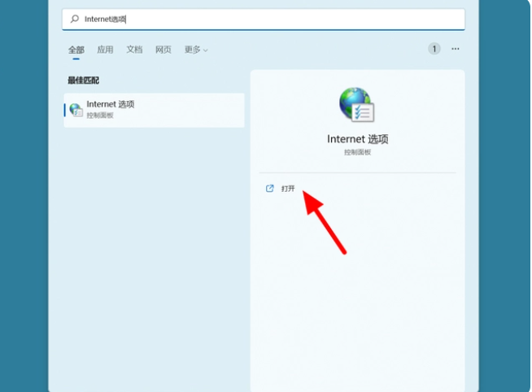The image size is (532, 392).
Task: Click the round badge showing 1
Action: tap(434, 49)
